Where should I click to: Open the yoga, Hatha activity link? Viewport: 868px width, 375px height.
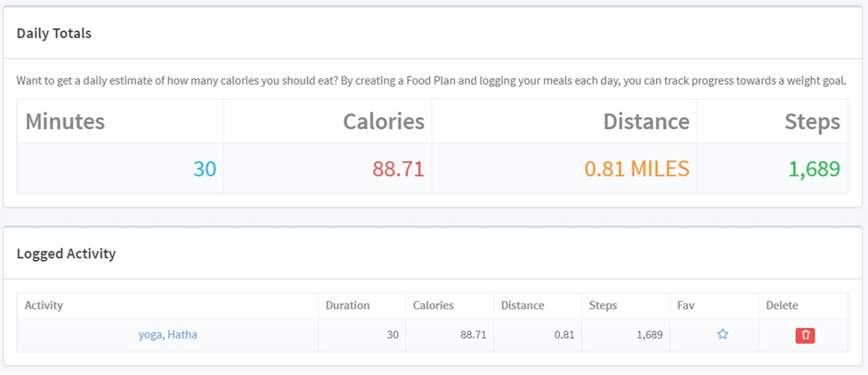coord(167,335)
